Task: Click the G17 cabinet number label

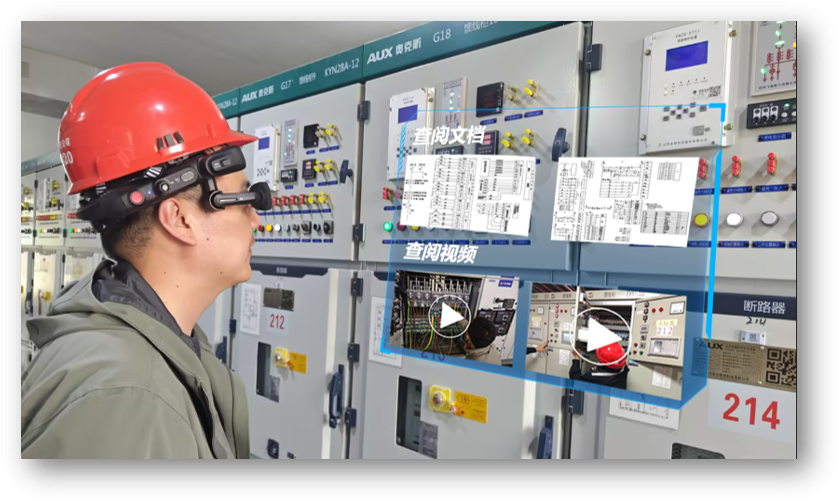Action: pos(289,86)
